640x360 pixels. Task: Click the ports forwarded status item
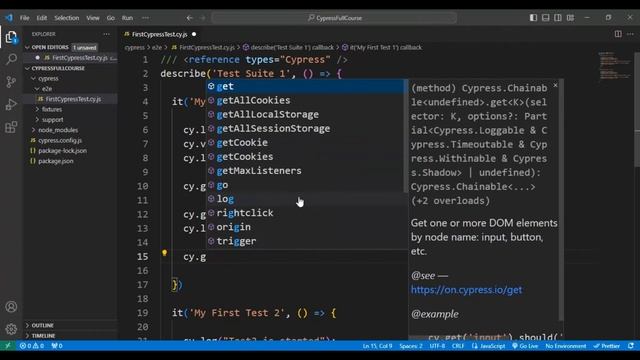click(x=57, y=346)
